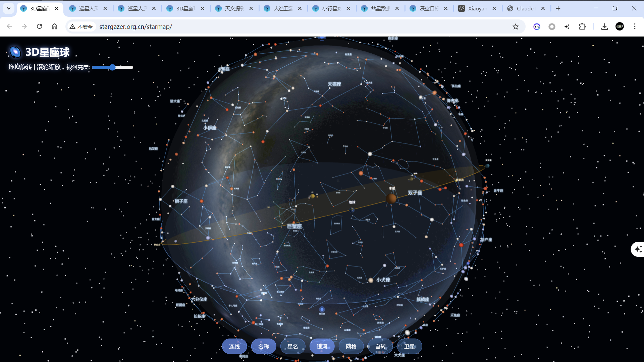Image resolution: width=644 pixels, height=362 pixels.
Task: Show site security info 不安全
Action: [x=81, y=27]
